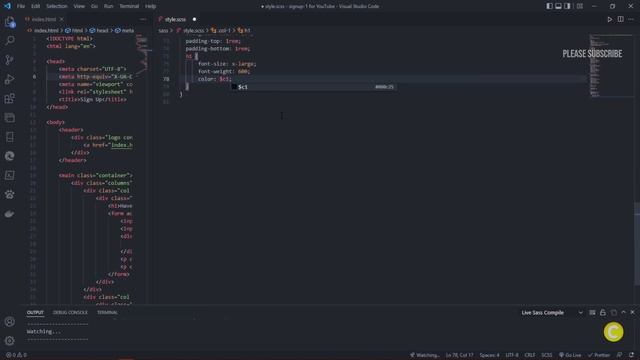Switch to the OUTPUT panel tab
Image resolution: width=640 pixels, height=360 pixels.
pyautogui.click(x=35, y=313)
